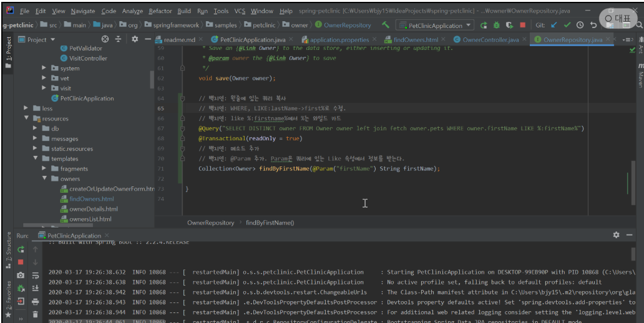
Task: Expand the less folder
Action: [26, 108]
